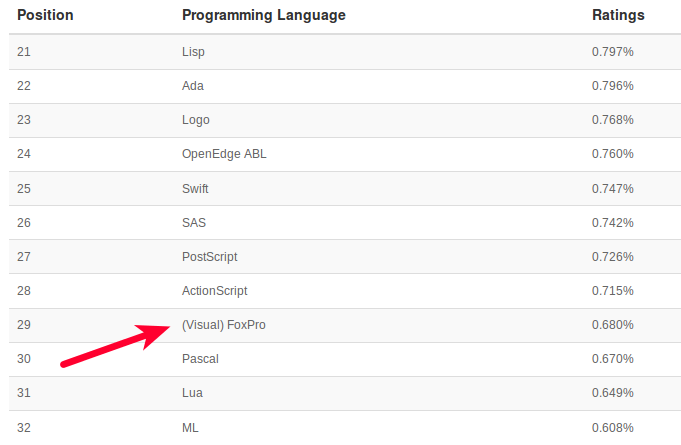Select Pascal in the language column
Screen dimensions: 681x445
point(200,359)
